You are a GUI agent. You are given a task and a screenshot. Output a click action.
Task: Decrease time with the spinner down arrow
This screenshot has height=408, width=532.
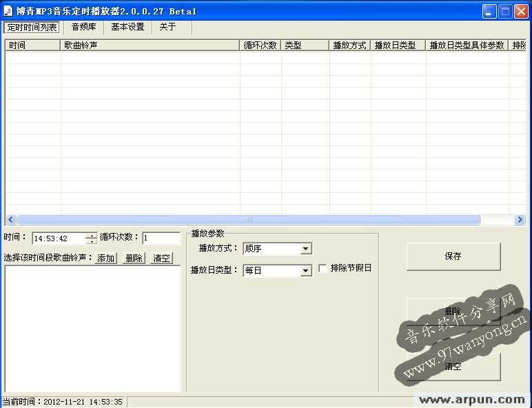tap(92, 241)
